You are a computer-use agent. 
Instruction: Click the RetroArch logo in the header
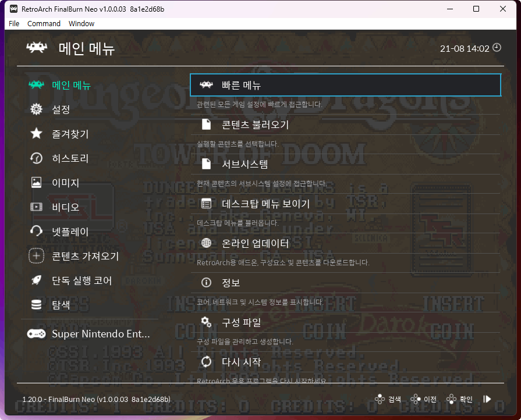[x=37, y=48]
